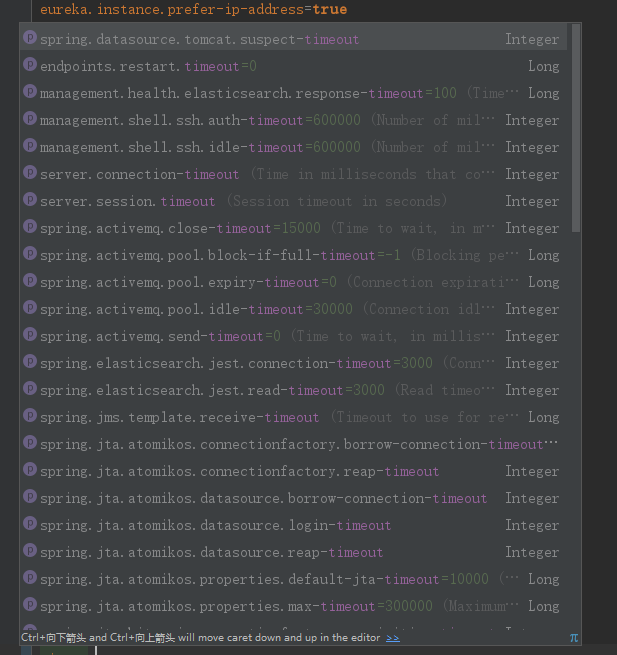Click icon beside spring.elasticsearch.jest.read-timeout
This screenshot has width=617, height=655.
(30, 390)
